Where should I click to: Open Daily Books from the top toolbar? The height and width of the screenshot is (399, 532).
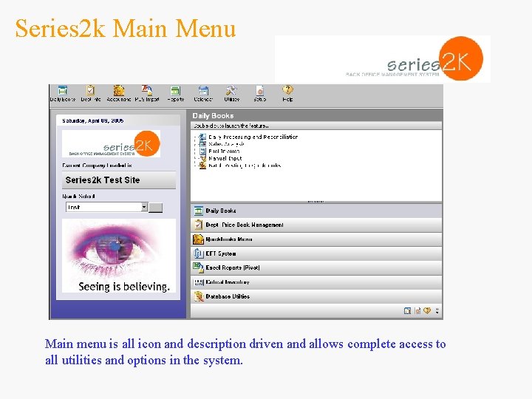click(63, 93)
